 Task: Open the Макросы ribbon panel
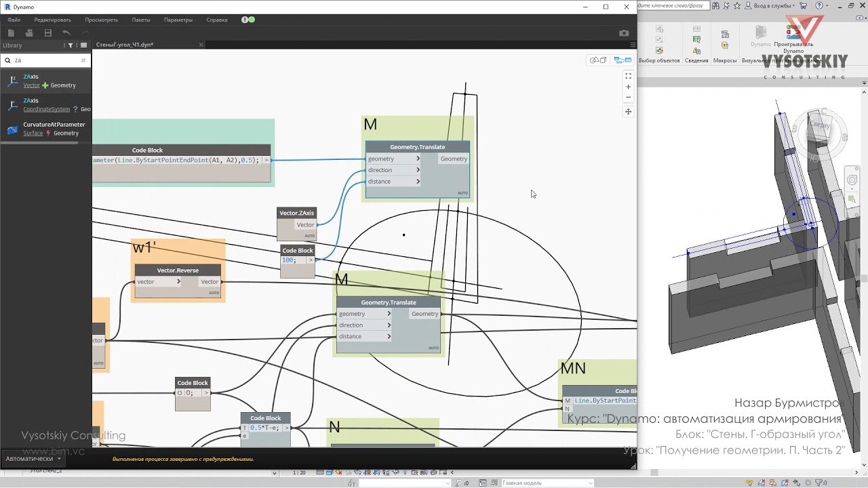tap(725, 60)
